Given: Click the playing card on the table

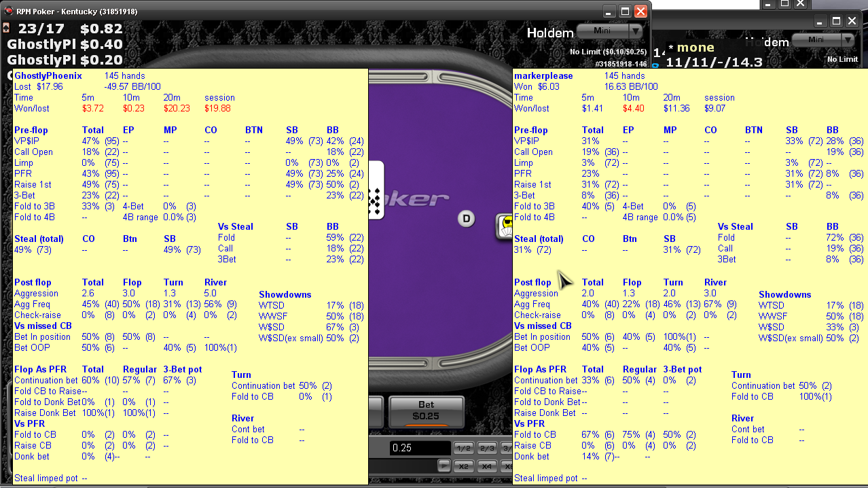Looking at the screenshot, I should click(x=376, y=190).
